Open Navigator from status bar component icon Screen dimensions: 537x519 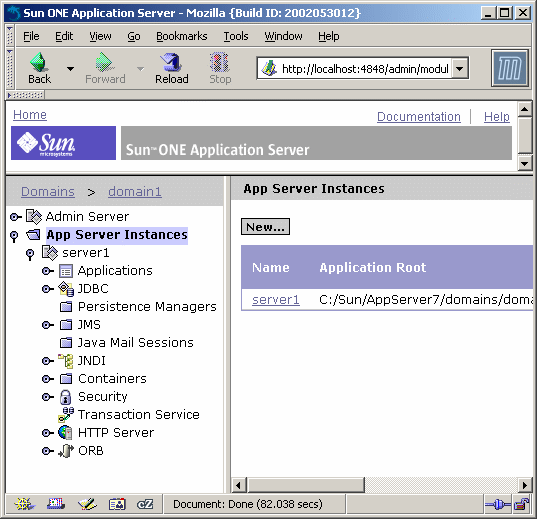pyautogui.click(x=25, y=504)
